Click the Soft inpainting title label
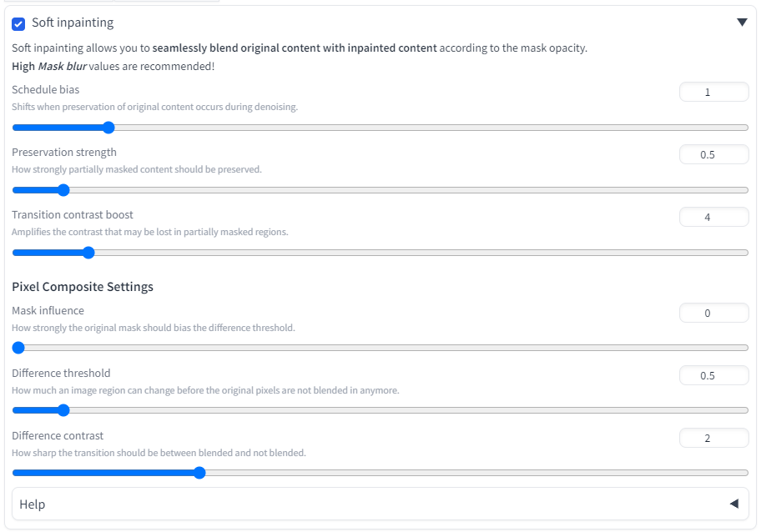 [73, 23]
